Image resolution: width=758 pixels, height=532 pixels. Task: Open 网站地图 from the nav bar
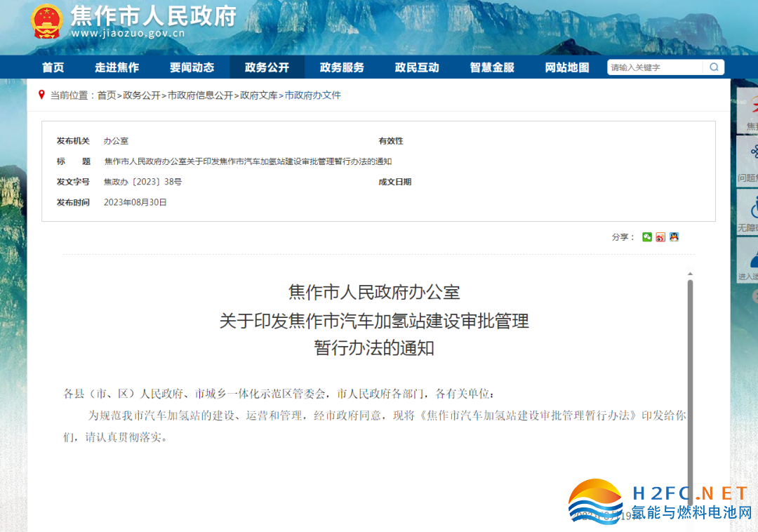click(x=567, y=67)
